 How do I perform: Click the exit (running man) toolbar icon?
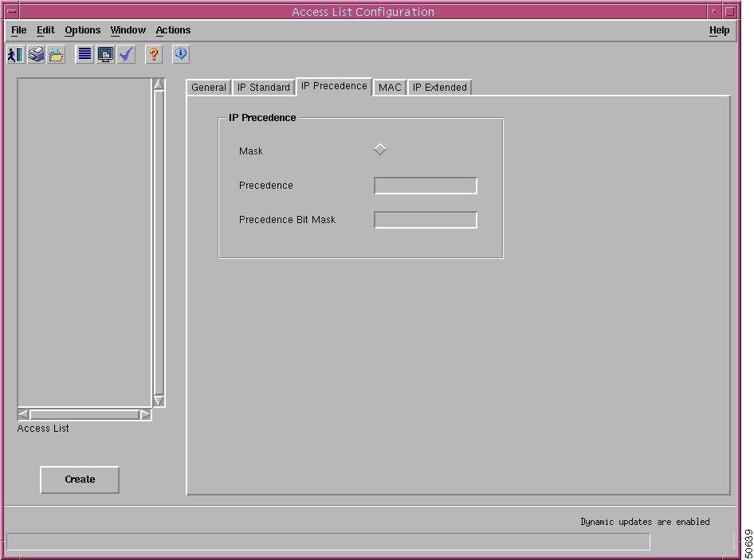(15, 54)
